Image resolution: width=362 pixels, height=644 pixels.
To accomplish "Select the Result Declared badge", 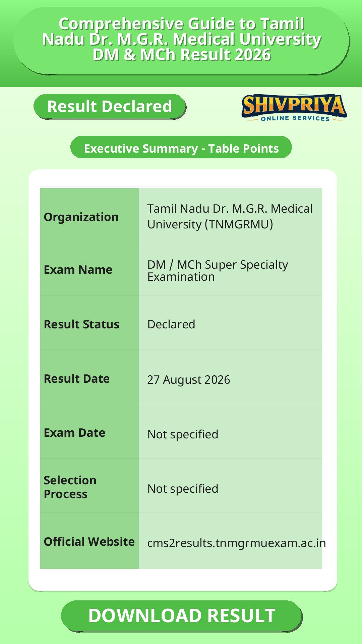I will 110,107.
